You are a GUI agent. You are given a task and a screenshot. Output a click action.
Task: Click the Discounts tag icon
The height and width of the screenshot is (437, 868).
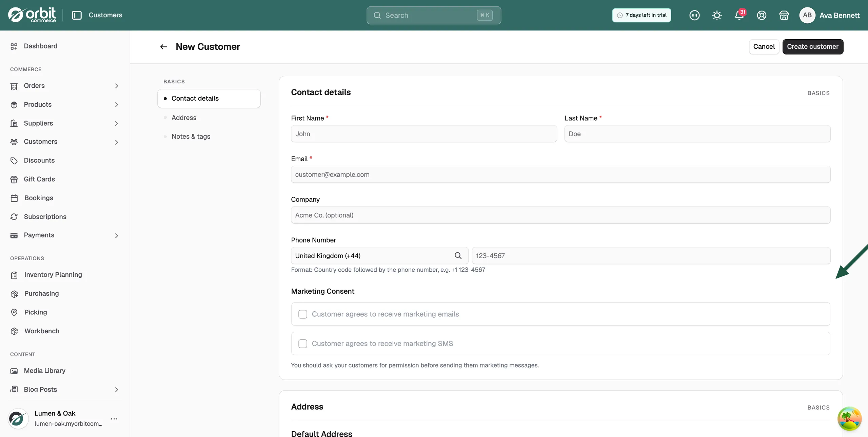point(14,161)
